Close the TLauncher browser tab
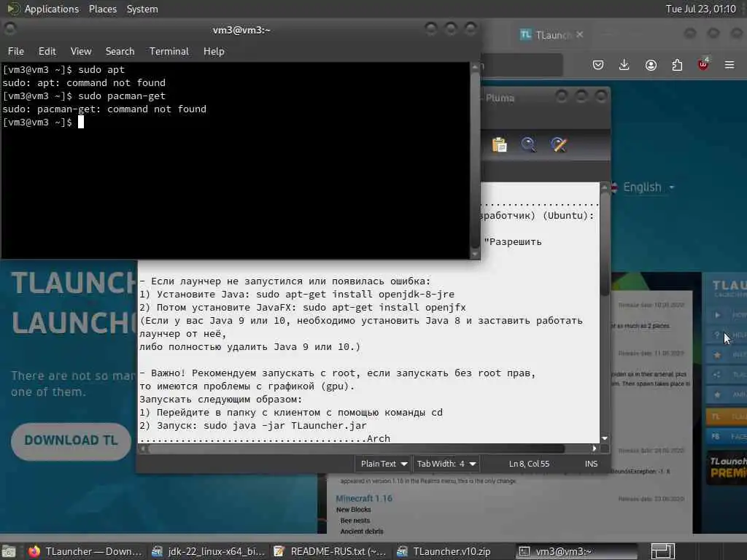 click(x=579, y=34)
